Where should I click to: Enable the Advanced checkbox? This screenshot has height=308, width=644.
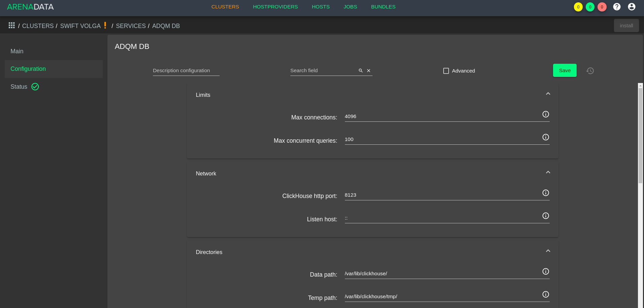pos(446,71)
